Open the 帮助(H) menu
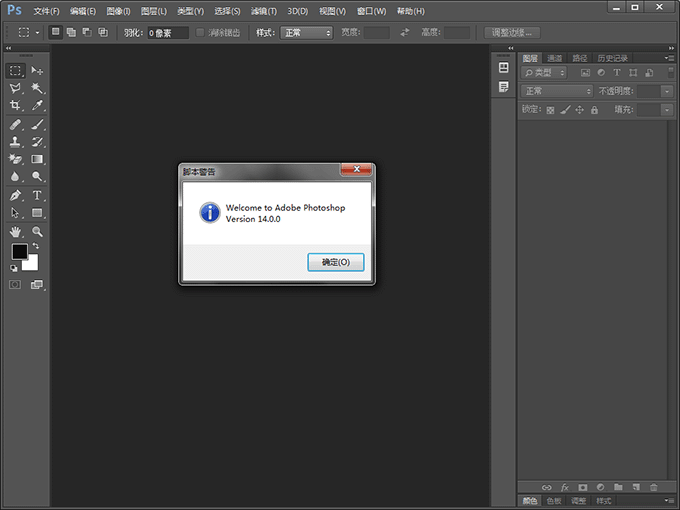 point(411,11)
